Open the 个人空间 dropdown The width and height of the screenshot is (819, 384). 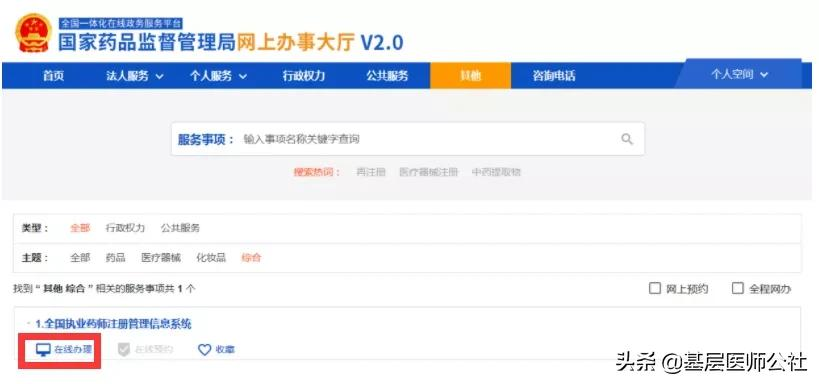tap(739, 75)
